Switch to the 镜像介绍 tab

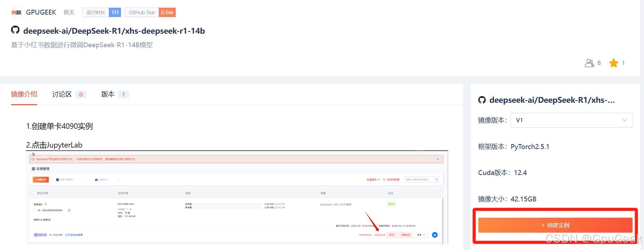[x=24, y=94]
